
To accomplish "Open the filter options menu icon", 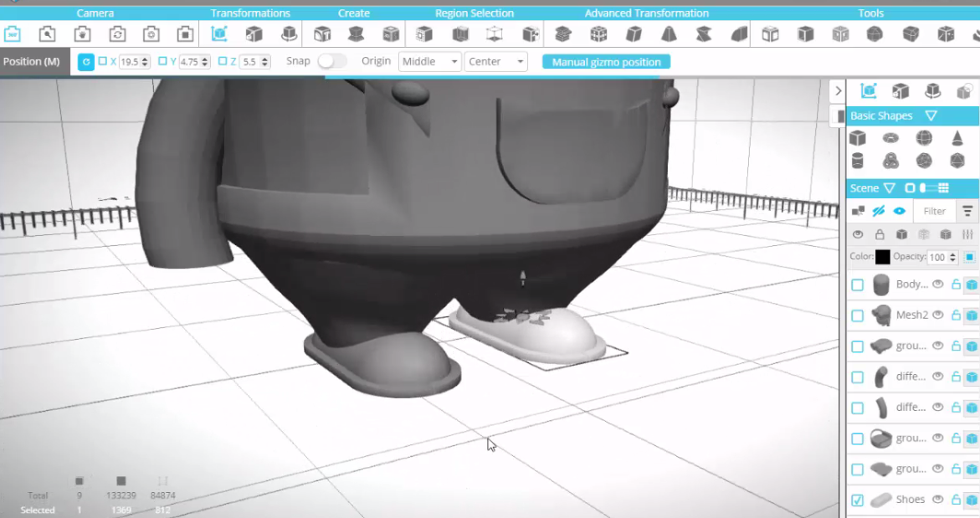I will (967, 211).
